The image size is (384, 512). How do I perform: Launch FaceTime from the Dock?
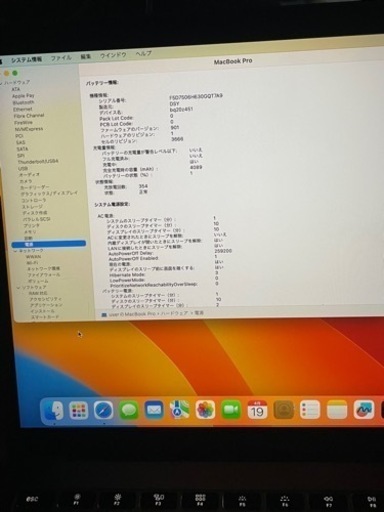(231, 410)
